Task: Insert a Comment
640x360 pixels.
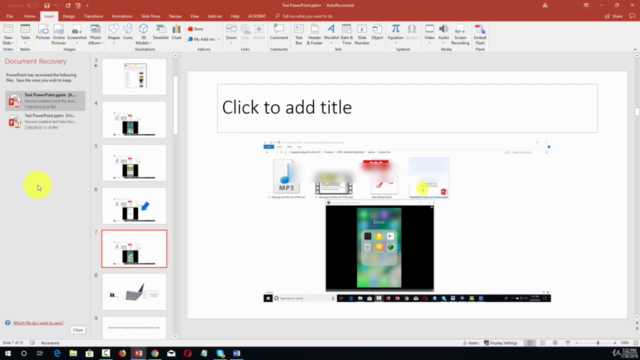Action: 279,33
